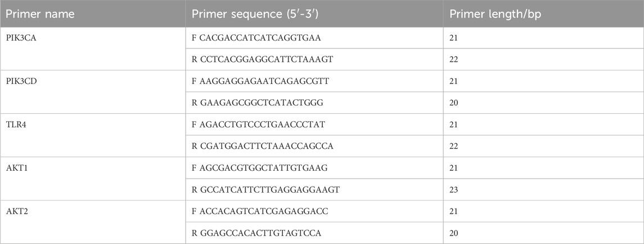
Task: Click the forward sequence AAGGAGGAGAATCAGAGCGTT
Action: pos(264,81)
